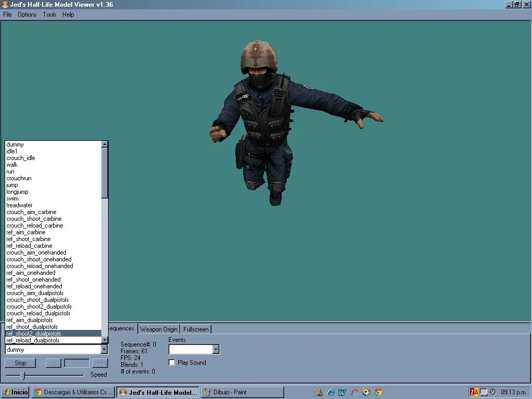Switch to the Fullscreen tab
Viewport: 532px width, 399px height.
coord(196,329)
